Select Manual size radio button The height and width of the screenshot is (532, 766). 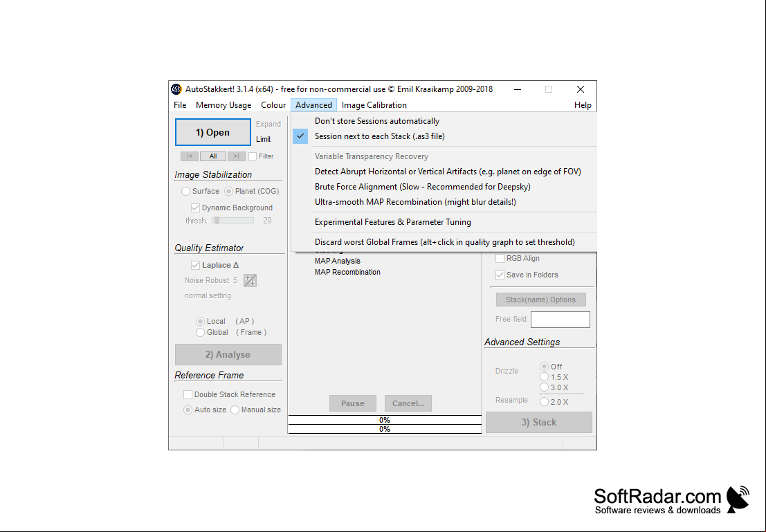(235, 410)
